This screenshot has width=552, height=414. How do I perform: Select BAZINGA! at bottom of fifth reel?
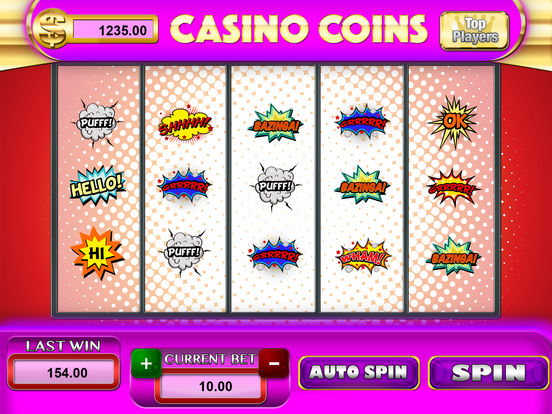pyautogui.click(x=453, y=256)
